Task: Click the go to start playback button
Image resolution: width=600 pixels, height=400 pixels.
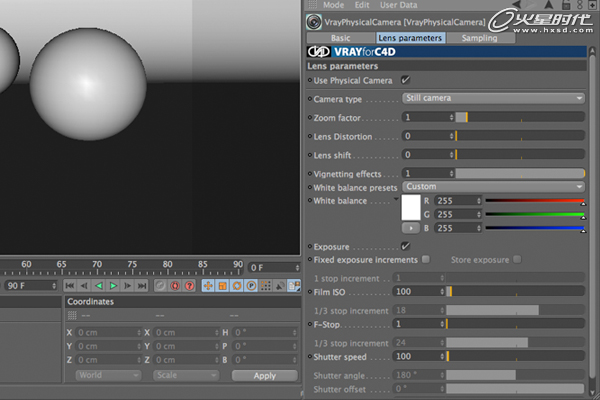Action: (70, 286)
